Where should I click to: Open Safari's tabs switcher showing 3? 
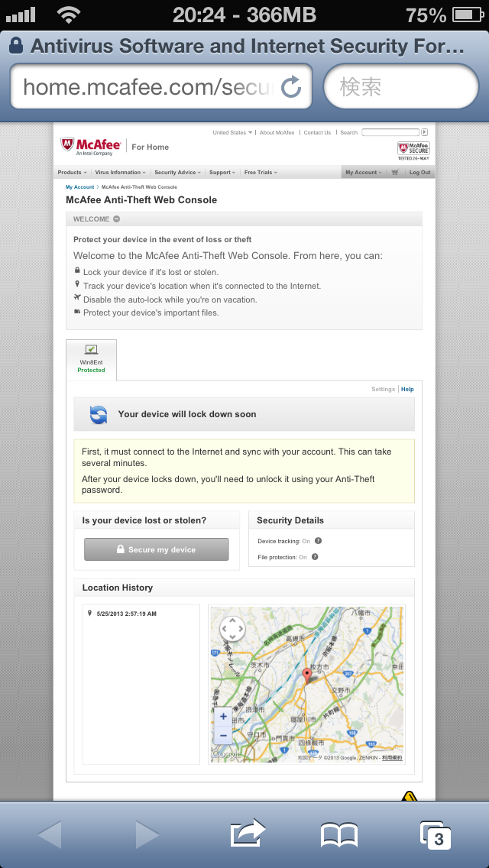[436, 835]
